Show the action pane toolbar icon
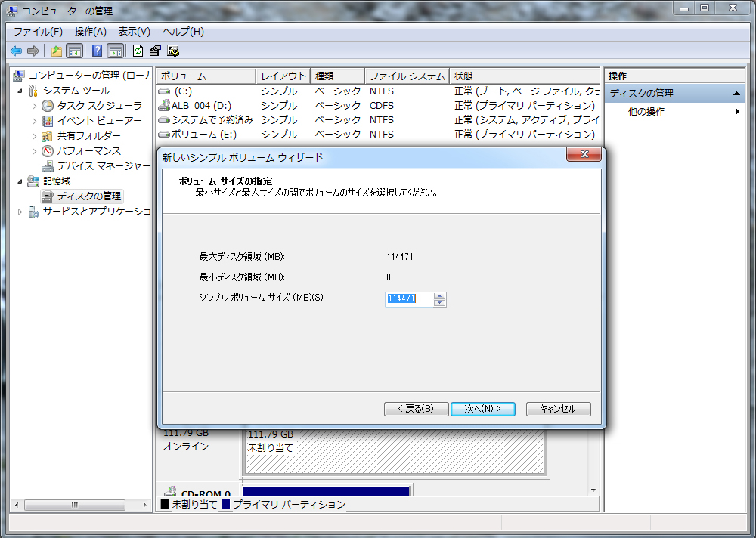 (x=113, y=50)
